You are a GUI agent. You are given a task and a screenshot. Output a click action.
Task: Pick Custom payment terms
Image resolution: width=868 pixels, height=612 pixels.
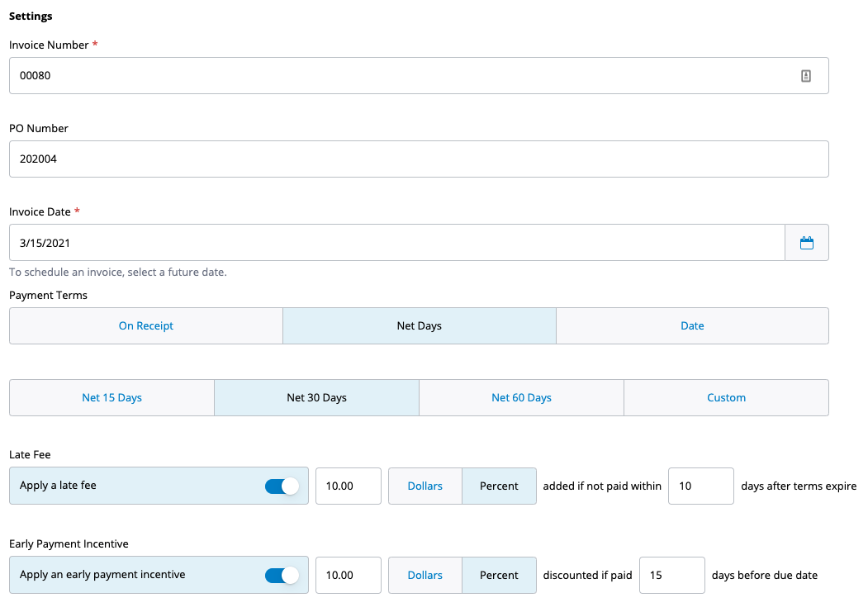(726, 397)
